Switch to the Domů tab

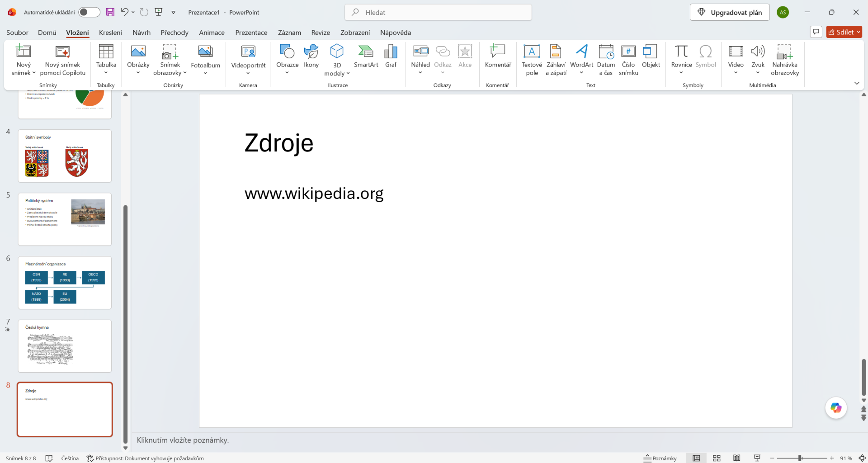47,33
